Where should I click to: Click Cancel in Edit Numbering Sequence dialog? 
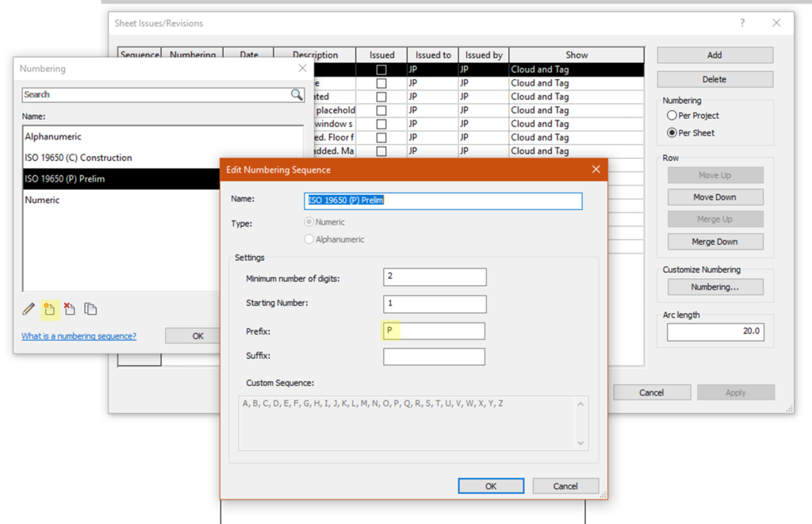pos(565,486)
